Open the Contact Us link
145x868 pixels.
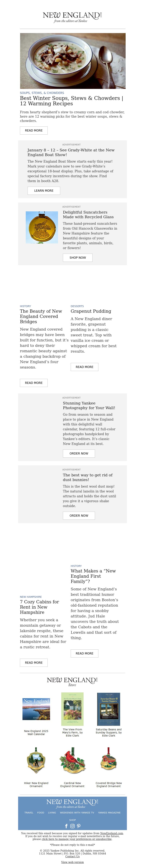point(72,856)
